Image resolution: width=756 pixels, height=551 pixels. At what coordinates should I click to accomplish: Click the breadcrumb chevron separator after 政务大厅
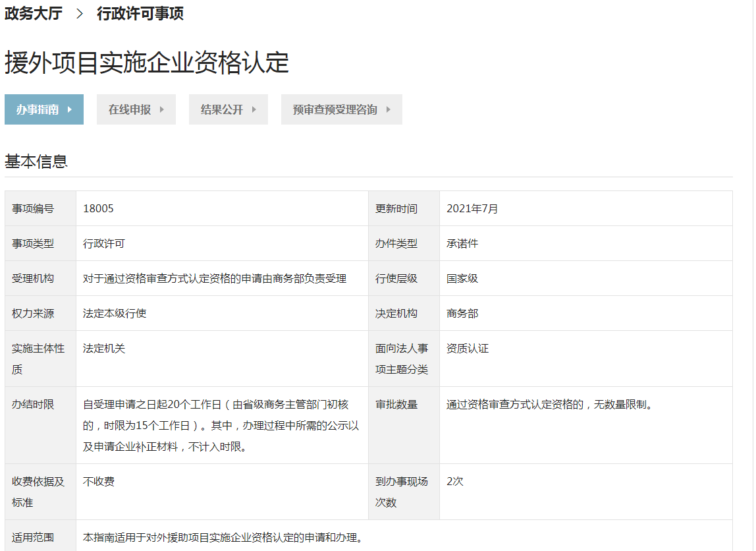click(x=80, y=14)
